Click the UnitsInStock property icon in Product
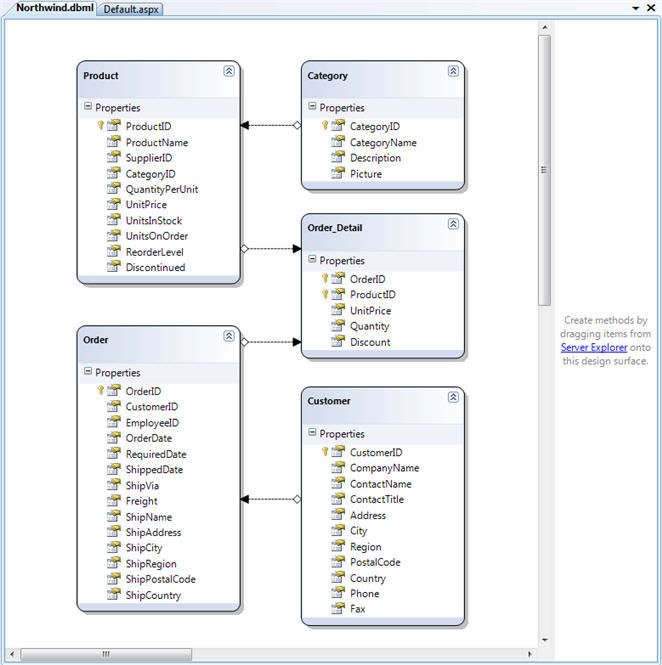Viewport: 662px width, 665px height. click(114, 220)
